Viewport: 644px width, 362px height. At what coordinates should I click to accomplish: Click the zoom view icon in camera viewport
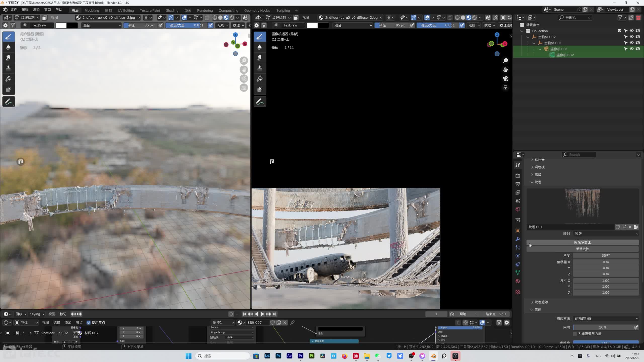(x=505, y=61)
